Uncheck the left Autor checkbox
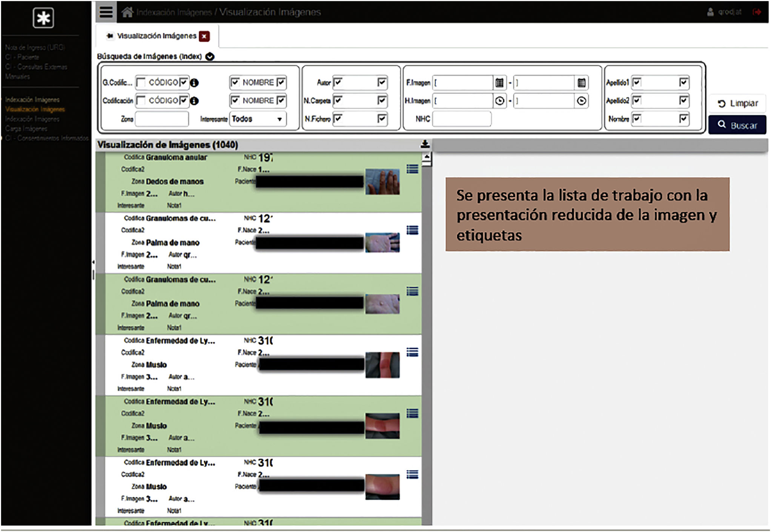Image resolution: width=771 pixels, height=532 pixels. click(338, 82)
